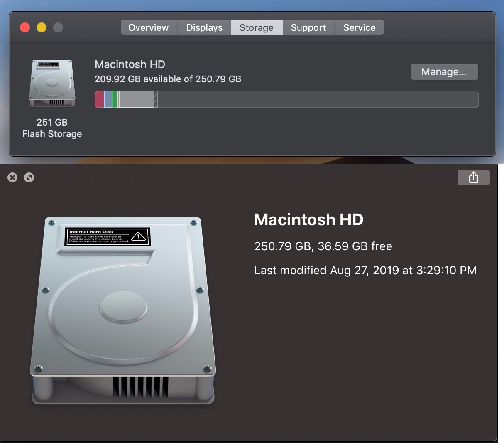
Task: Select the Support tab
Action: point(308,27)
